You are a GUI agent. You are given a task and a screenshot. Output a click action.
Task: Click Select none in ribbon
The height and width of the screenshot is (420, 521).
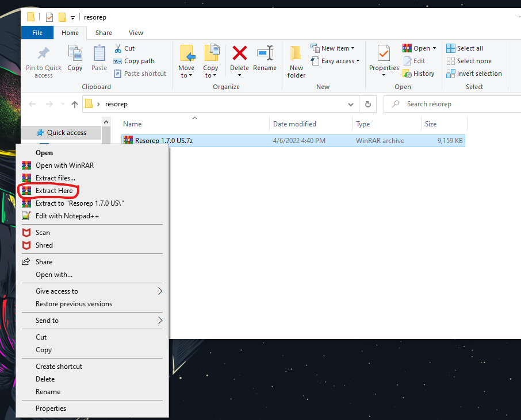pos(469,61)
